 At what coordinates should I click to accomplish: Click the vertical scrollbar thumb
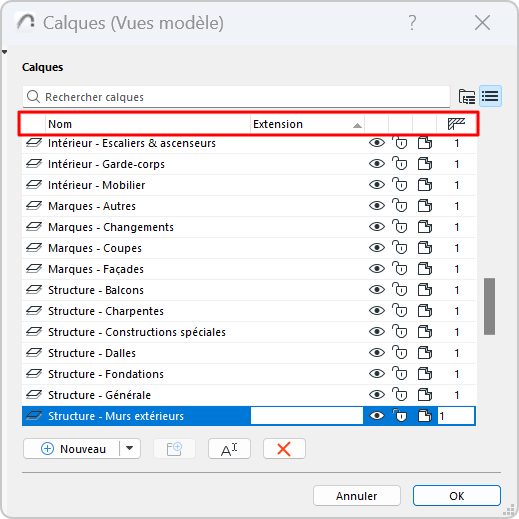click(489, 306)
